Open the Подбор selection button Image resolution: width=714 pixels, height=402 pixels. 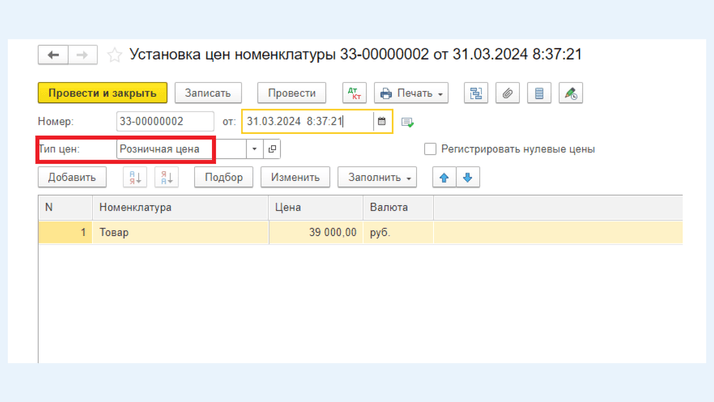click(224, 178)
